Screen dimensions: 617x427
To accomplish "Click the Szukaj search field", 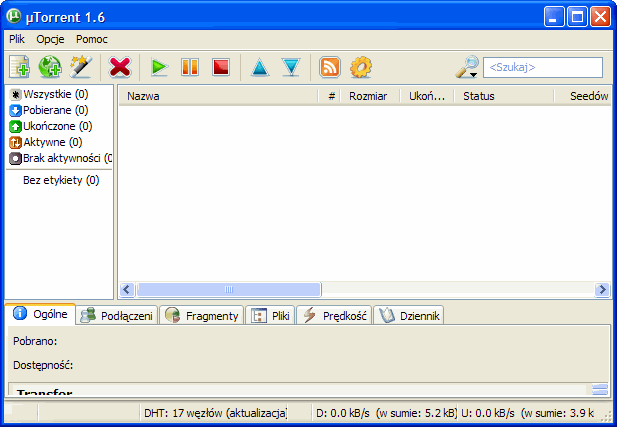I will tap(543, 67).
